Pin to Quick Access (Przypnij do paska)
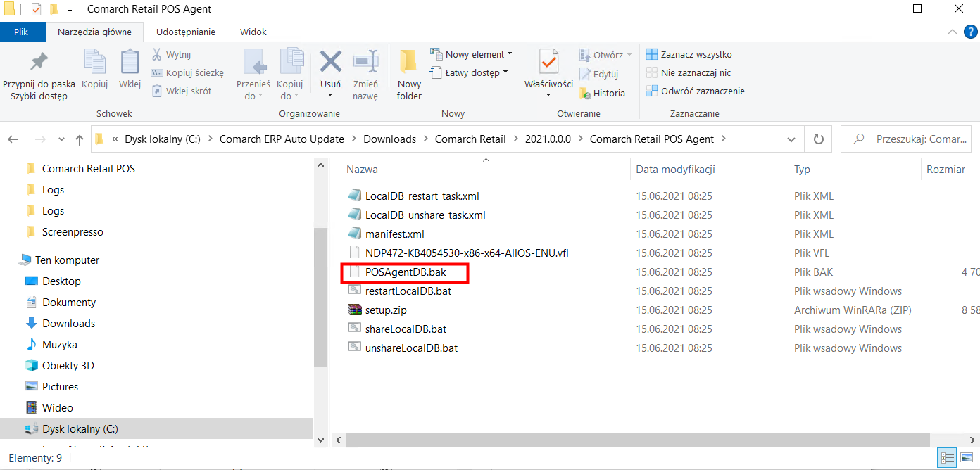This screenshot has height=470, width=980. (39, 76)
